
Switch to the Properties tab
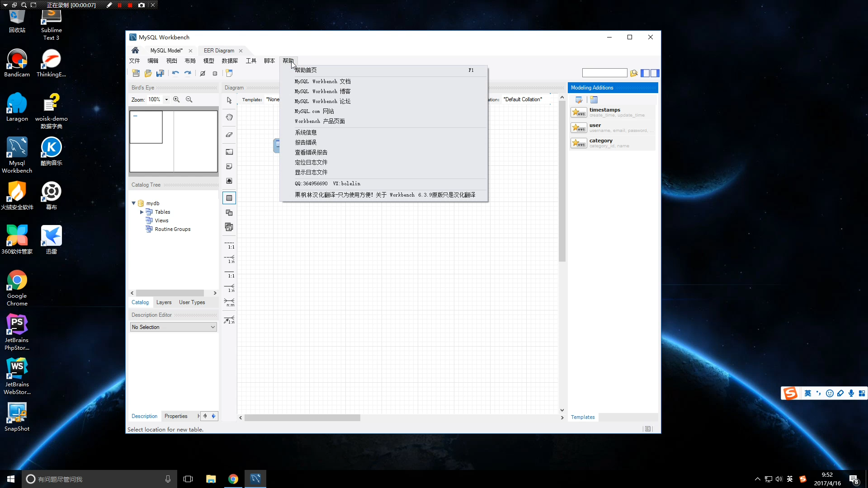(x=176, y=416)
